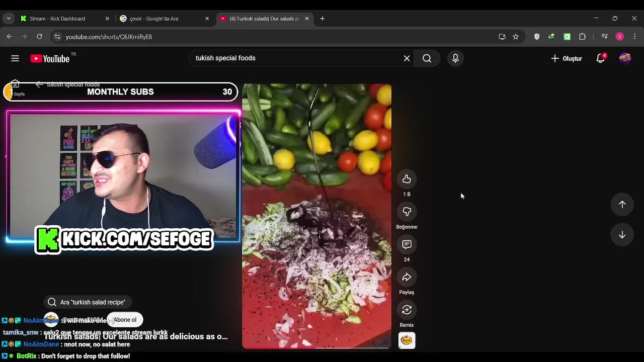Run search with the magnifier button

click(x=427, y=58)
